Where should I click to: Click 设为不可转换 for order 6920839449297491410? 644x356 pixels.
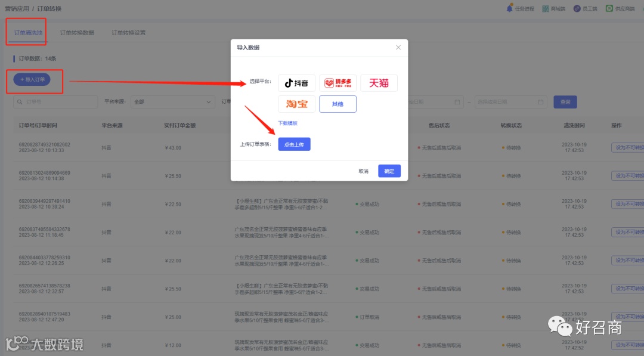click(x=628, y=204)
